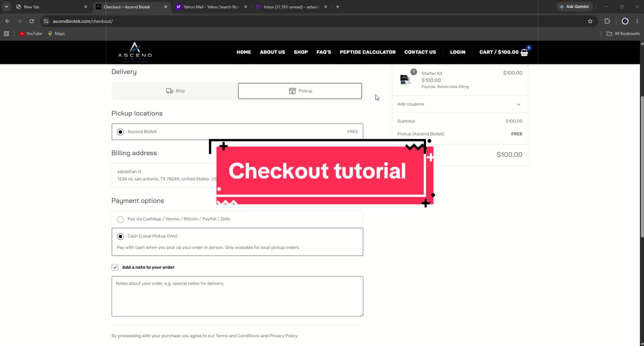Uncheck Add a note to your order

[115, 267]
